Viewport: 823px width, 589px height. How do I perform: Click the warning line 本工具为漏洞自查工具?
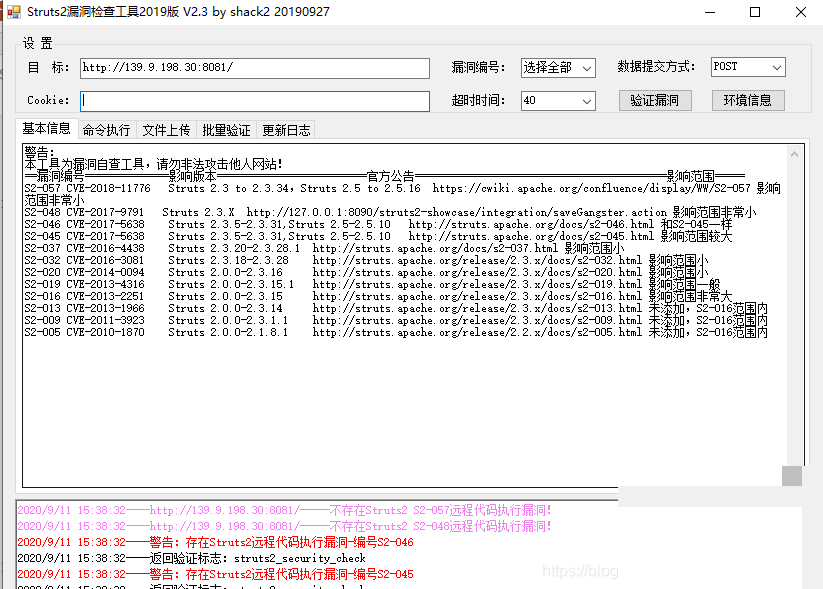pyautogui.click(x=153, y=164)
